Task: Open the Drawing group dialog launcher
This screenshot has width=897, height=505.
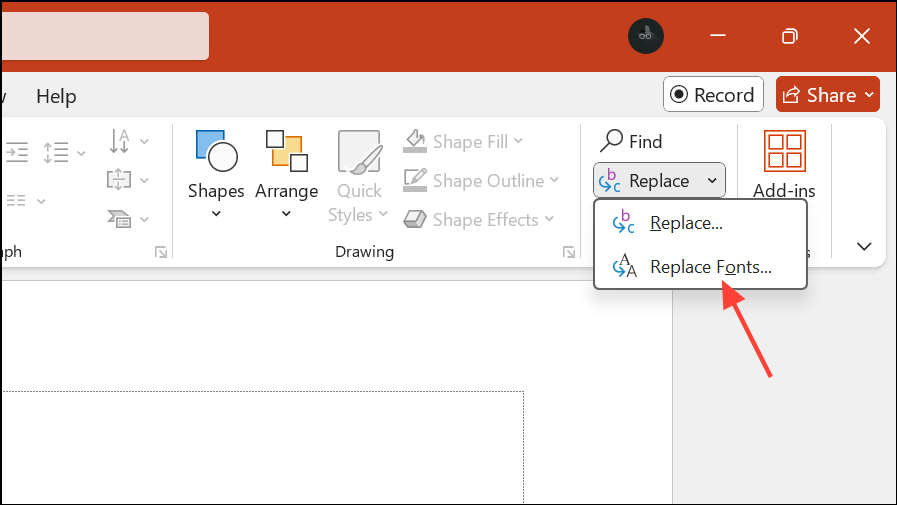Action: [568, 253]
